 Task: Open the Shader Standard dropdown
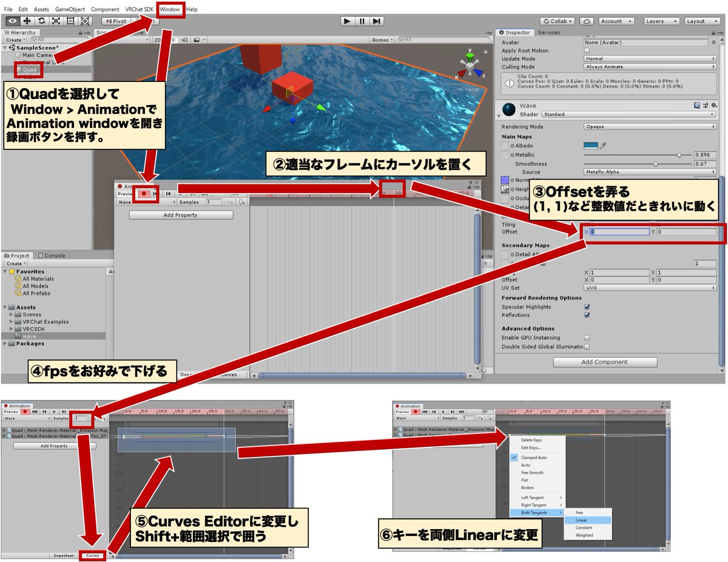[x=629, y=114]
